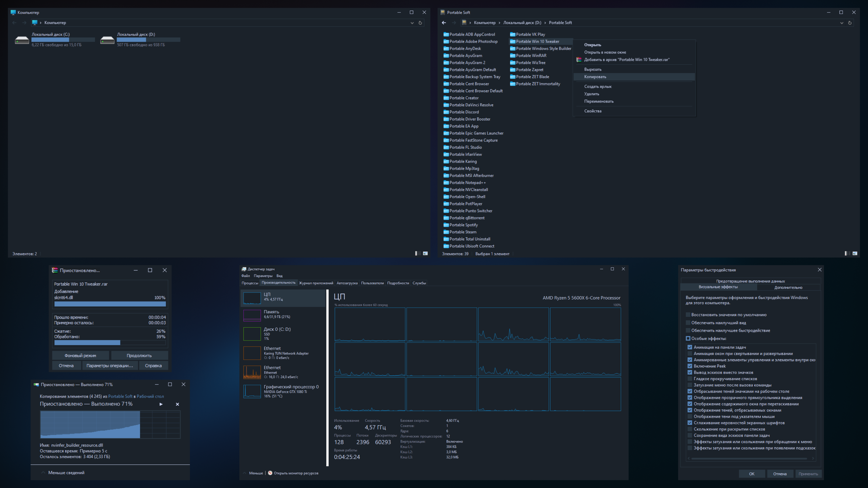Go back in Portable Soft window
868x488 pixels.
click(x=444, y=23)
